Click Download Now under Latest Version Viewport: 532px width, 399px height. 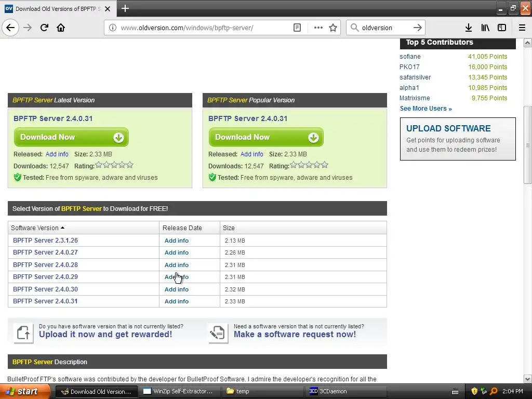click(71, 137)
